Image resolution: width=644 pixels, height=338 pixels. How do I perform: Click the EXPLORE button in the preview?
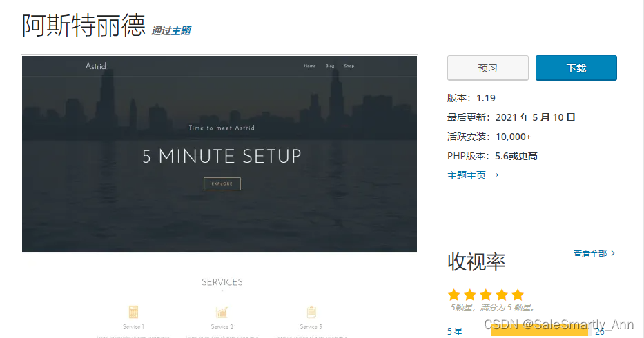point(222,183)
